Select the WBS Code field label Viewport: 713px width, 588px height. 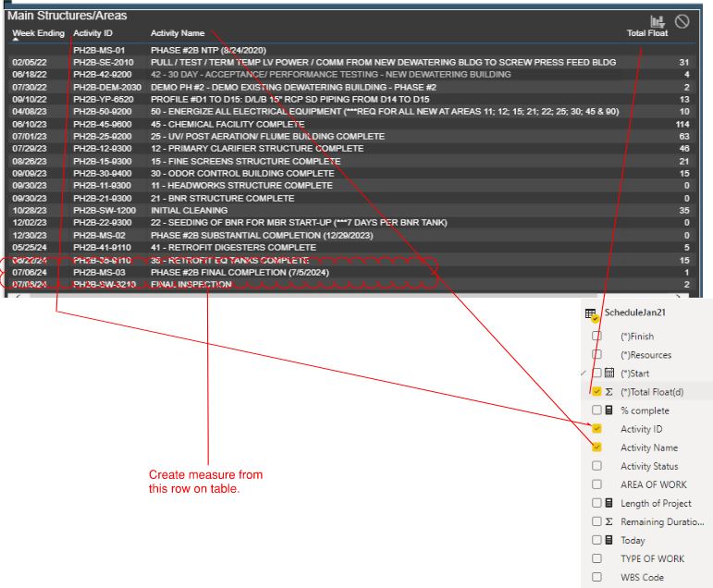642,578
